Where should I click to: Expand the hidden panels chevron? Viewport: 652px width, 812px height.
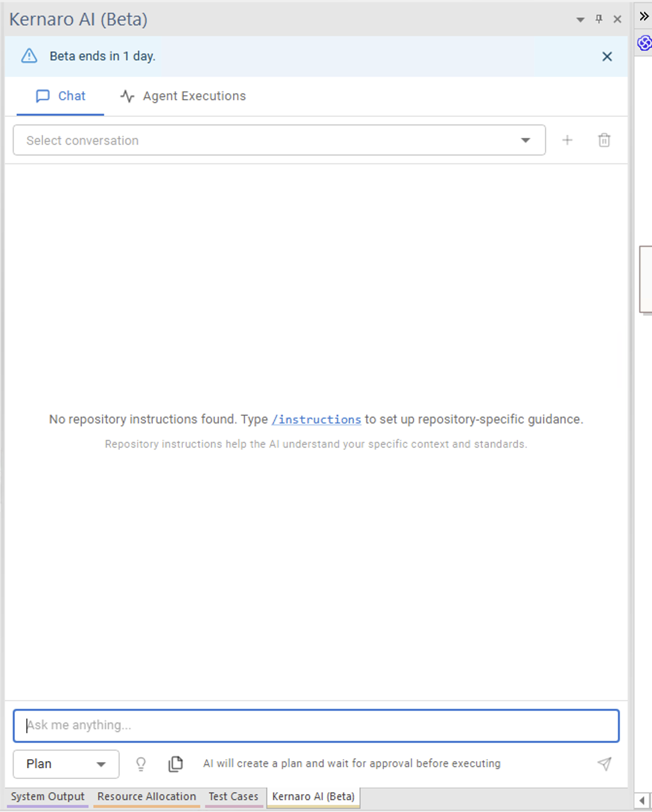point(644,17)
